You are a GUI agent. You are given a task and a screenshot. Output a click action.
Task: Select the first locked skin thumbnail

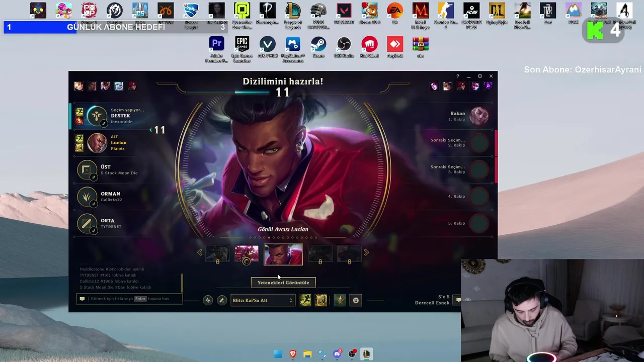click(217, 254)
